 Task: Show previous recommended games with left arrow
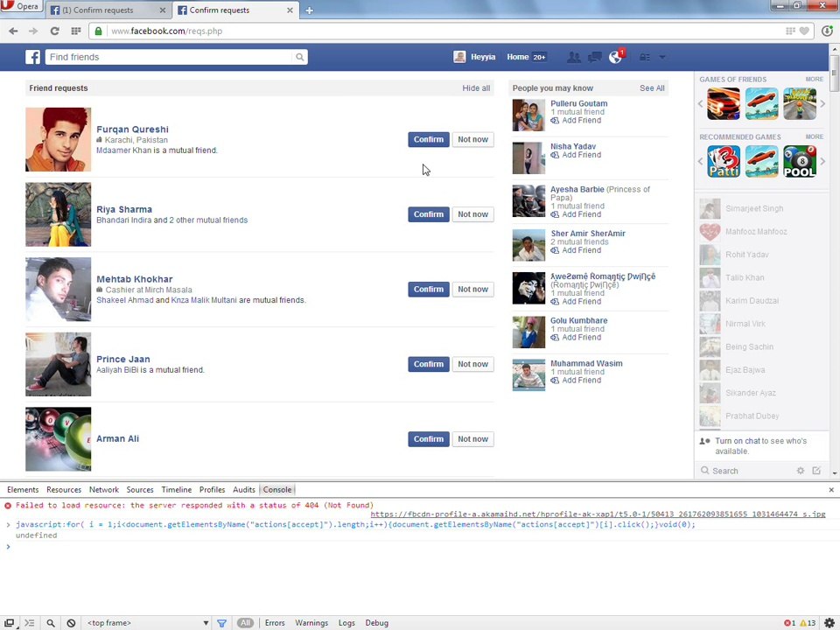(x=700, y=161)
